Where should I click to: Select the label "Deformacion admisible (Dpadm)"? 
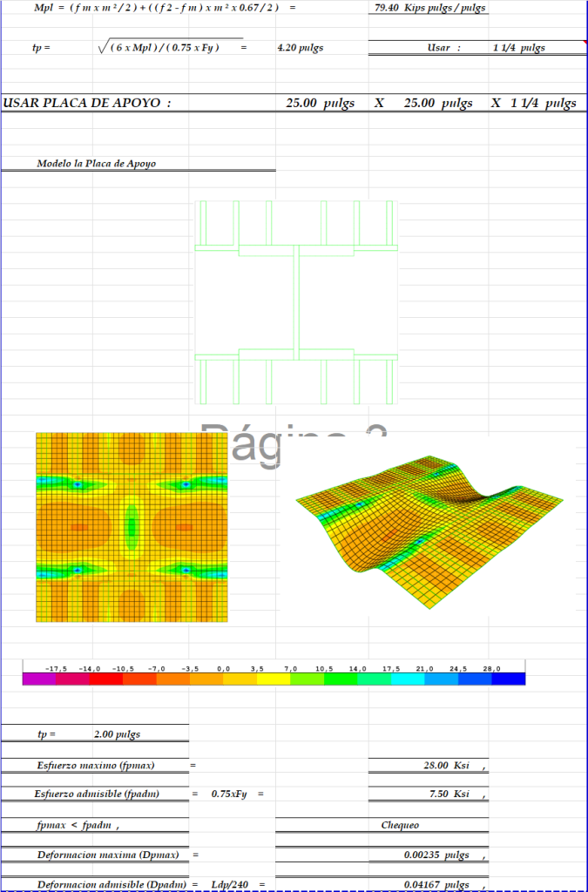click(112, 885)
